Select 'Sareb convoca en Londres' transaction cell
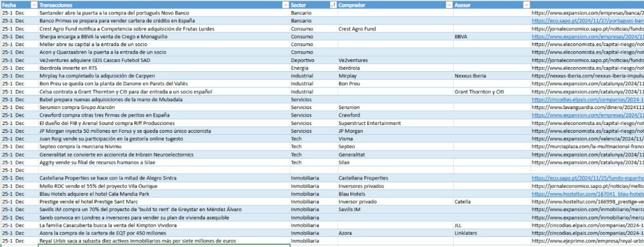644x247 pixels. click(164, 218)
